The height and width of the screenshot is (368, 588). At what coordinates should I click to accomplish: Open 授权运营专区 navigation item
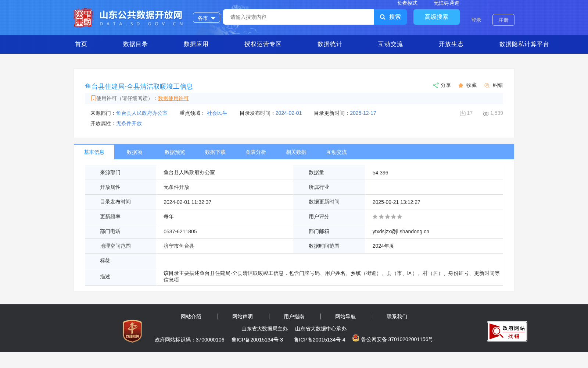coord(263,44)
